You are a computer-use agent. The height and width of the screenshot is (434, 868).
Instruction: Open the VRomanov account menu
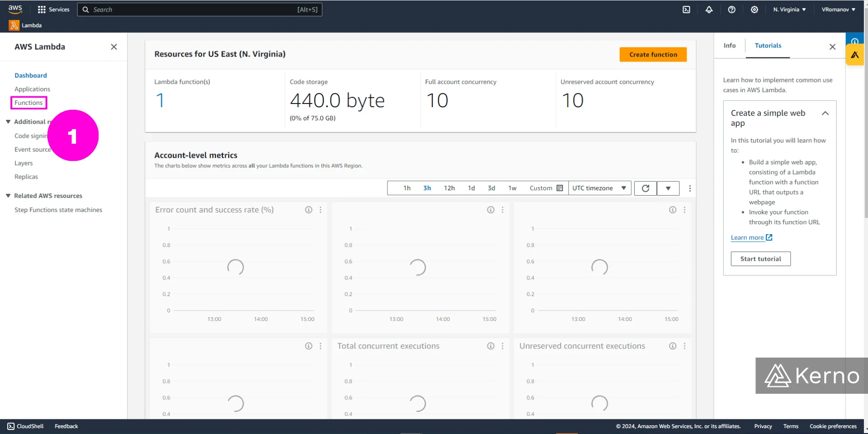click(x=838, y=9)
